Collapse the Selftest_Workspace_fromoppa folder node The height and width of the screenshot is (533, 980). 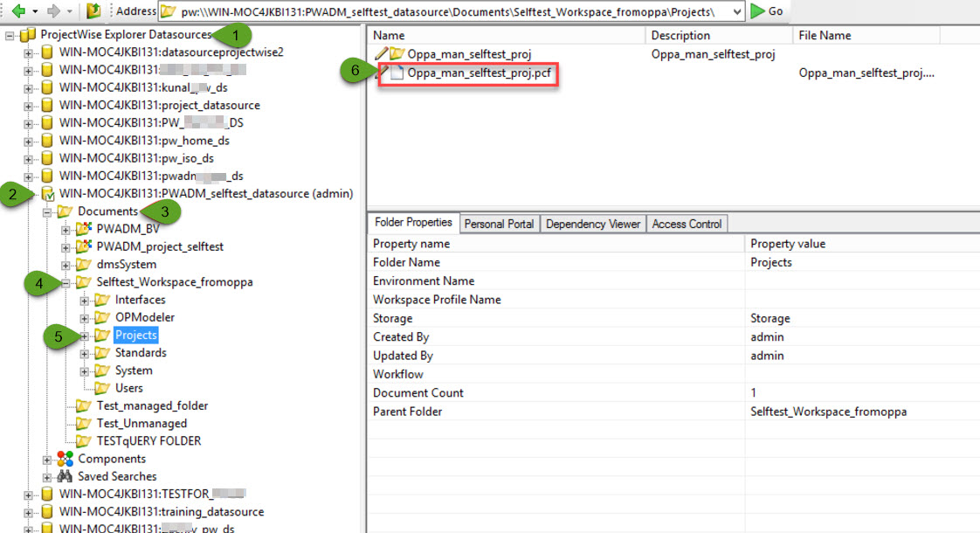[x=66, y=282]
